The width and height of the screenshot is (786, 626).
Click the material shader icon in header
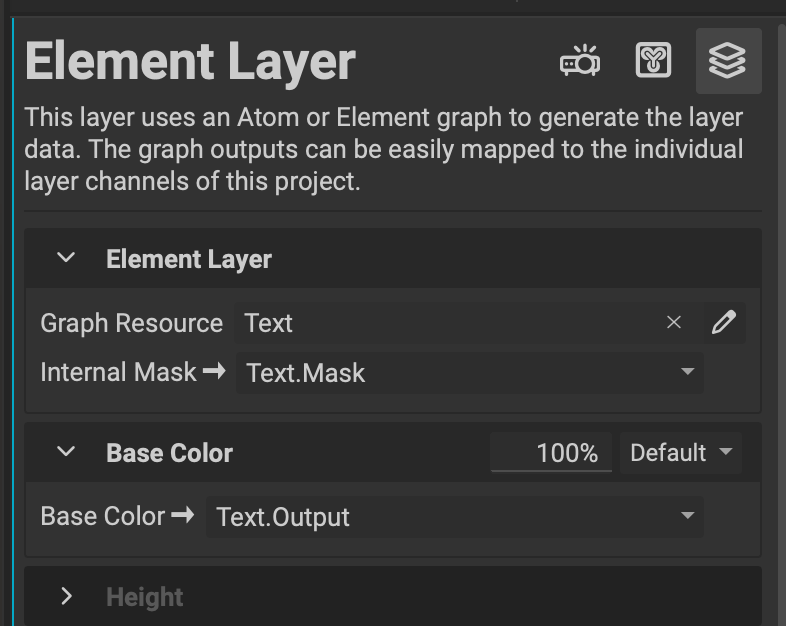(x=654, y=62)
